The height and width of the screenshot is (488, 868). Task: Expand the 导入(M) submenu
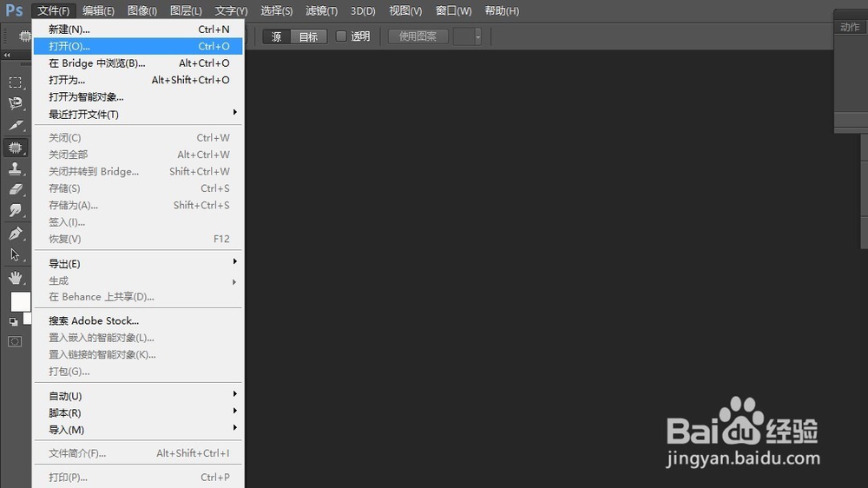coord(138,430)
